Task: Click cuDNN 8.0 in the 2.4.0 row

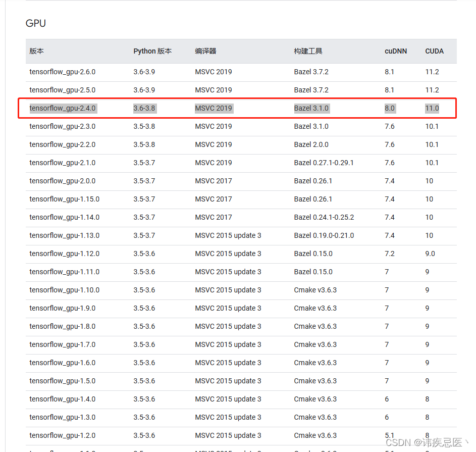Action: click(x=390, y=108)
